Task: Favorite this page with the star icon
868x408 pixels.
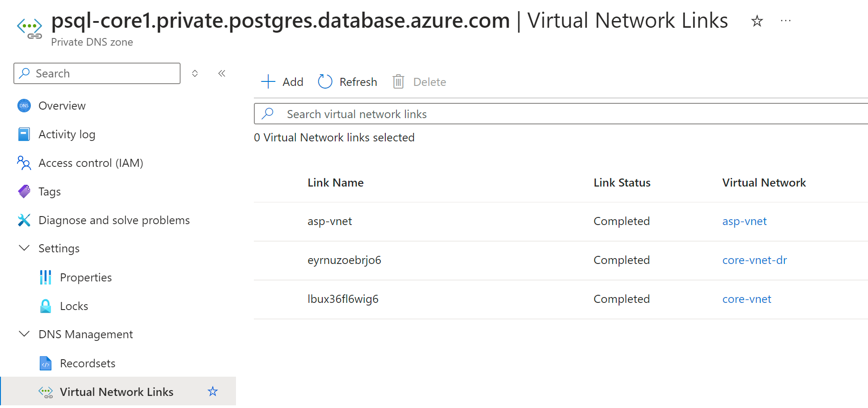Action: 757,21
